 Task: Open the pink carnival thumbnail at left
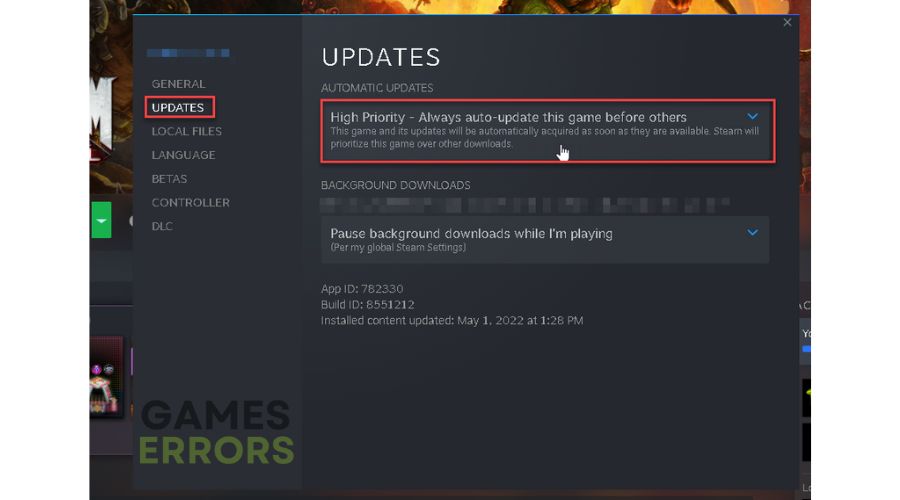(x=106, y=377)
